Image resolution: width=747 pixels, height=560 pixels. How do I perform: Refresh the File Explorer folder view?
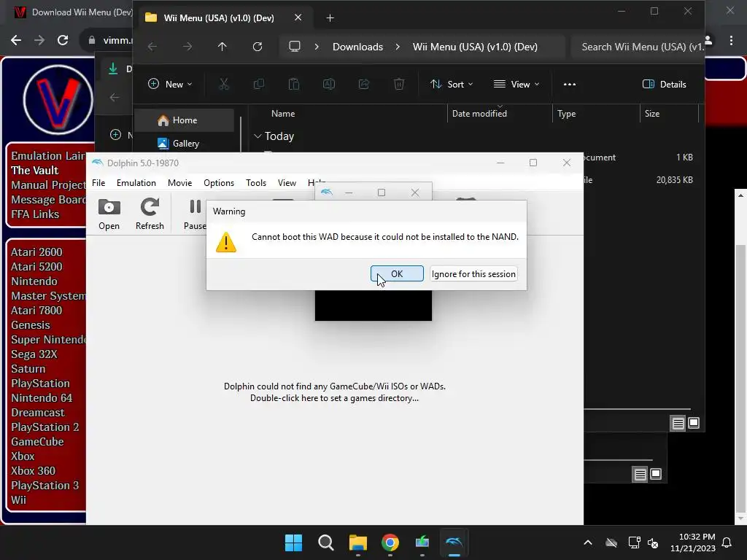pos(258,47)
